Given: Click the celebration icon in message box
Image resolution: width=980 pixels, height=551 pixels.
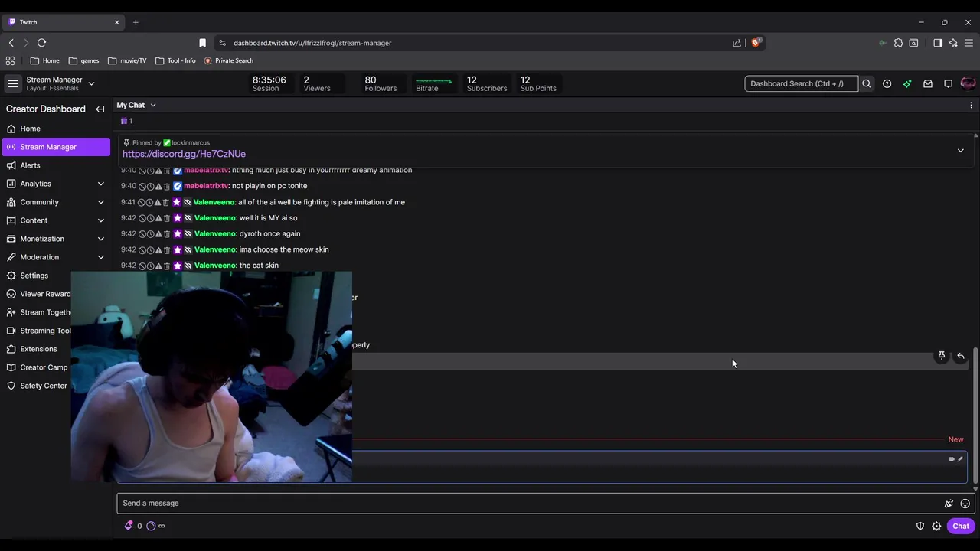Looking at the screenshot, I should (x=949, y=504).
